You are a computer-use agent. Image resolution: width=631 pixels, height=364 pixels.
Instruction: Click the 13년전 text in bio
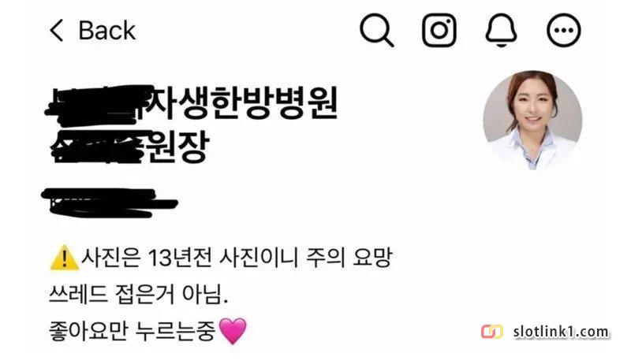coord(179,258)
